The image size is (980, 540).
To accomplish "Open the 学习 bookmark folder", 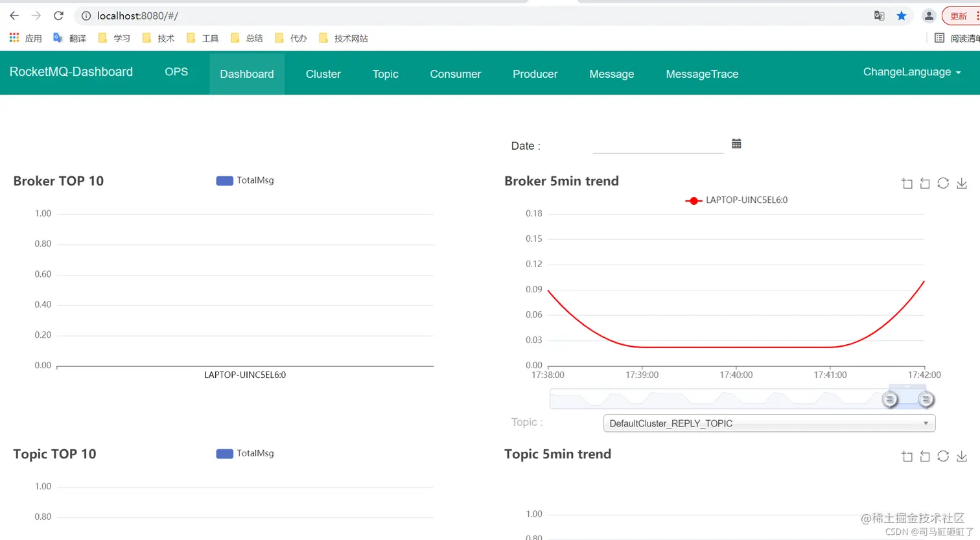I will (x=114, y=38).
